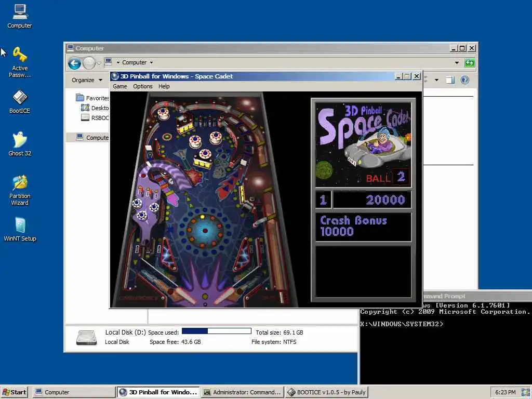The image size is (532, 399).
Task: Click the Space Cadet logo panel
Action: coord(363,144)
